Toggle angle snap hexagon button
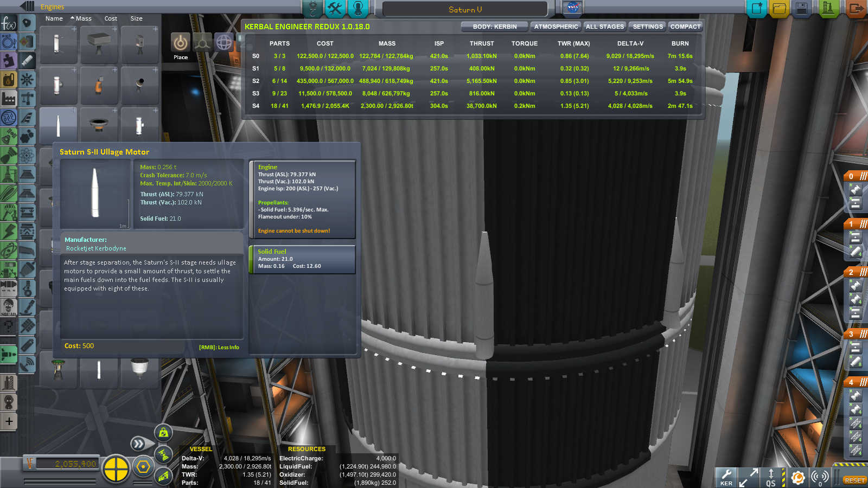The height and width of the screenshot is (488, 868). coord(143,467)
